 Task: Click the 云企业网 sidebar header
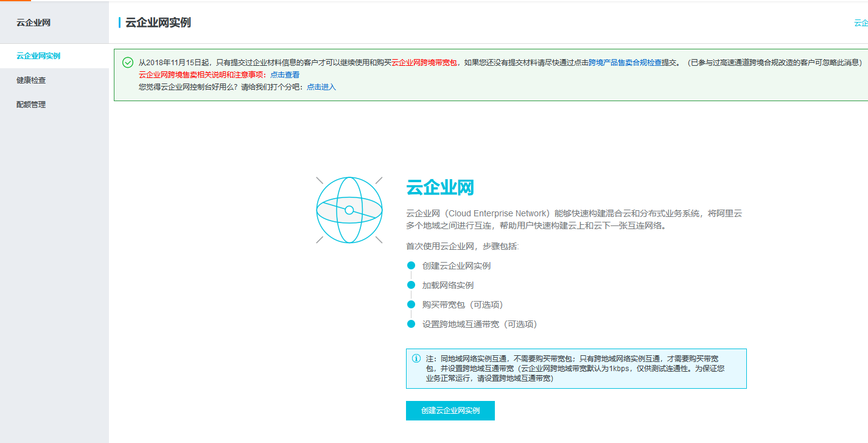[x=33, y=23]
